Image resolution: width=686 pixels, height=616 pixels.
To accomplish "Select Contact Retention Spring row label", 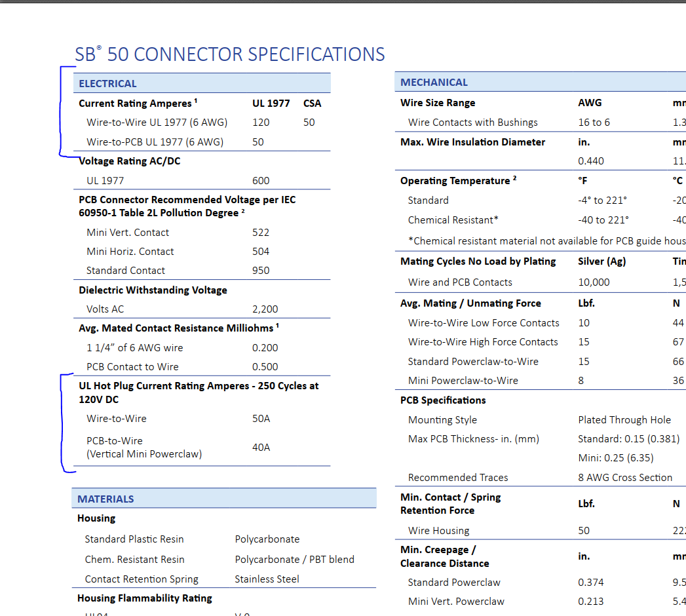I will tap(142, 579).
